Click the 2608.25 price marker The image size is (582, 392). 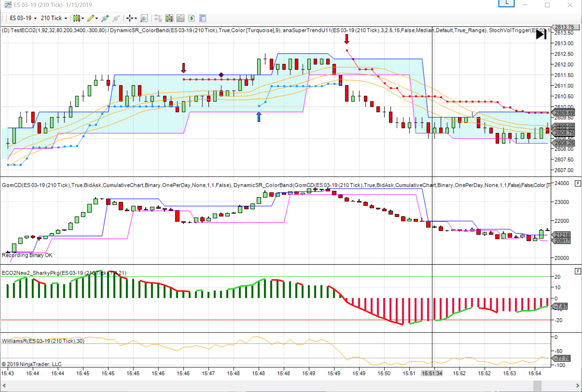pos(564,143)
